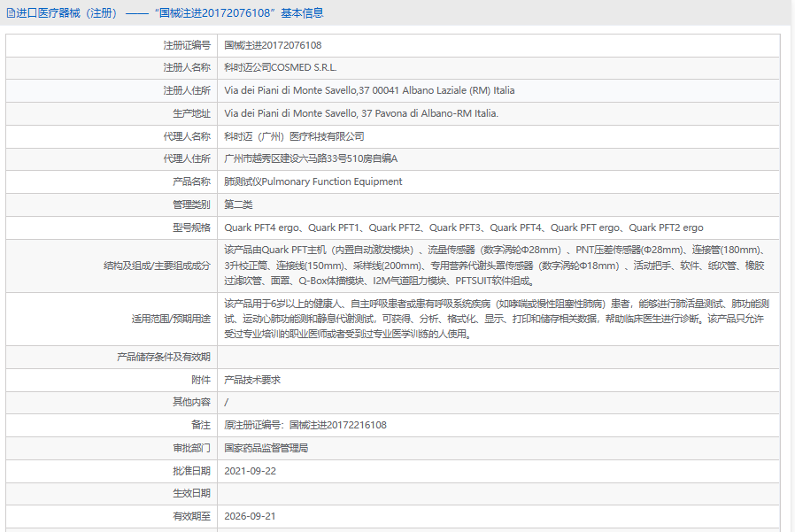Select management category value 第二类

238,204
